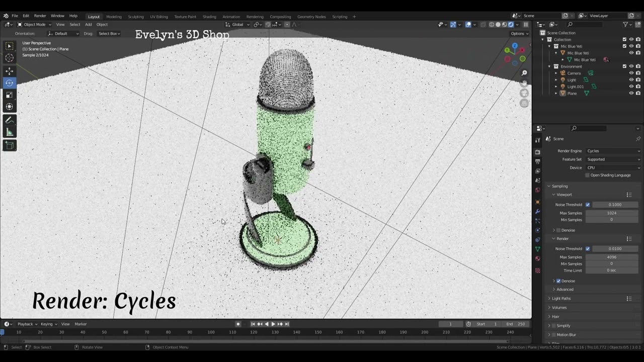Hide the Camera object with its eye icon
The height and width of the screenshot is (362, 644).
click(631, 73)
